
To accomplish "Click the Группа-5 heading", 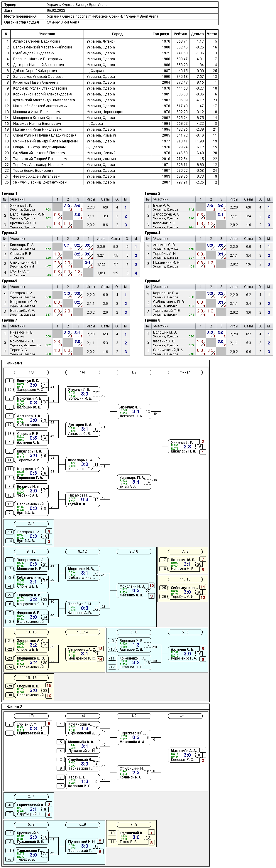I will pyautogui.click(x=9, y=281).
